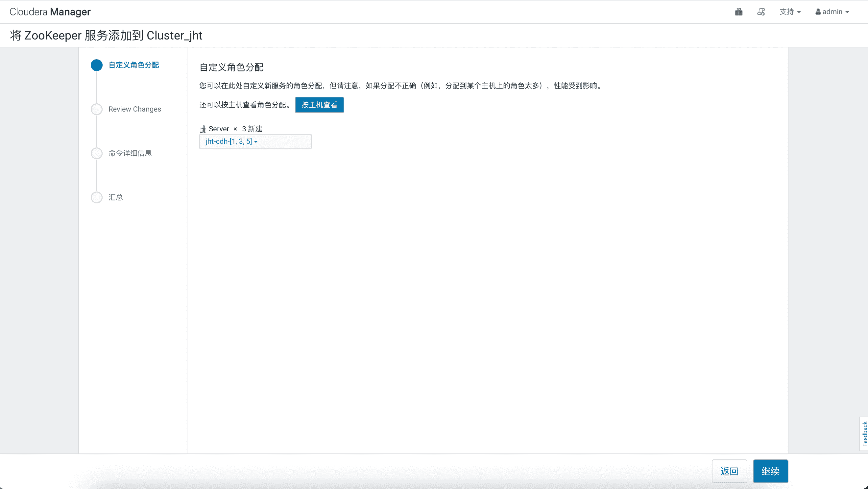The width and height of the screenshot is (868, 489).
Task: Click the empty step circle beside Review Changes
Action: 97,109
